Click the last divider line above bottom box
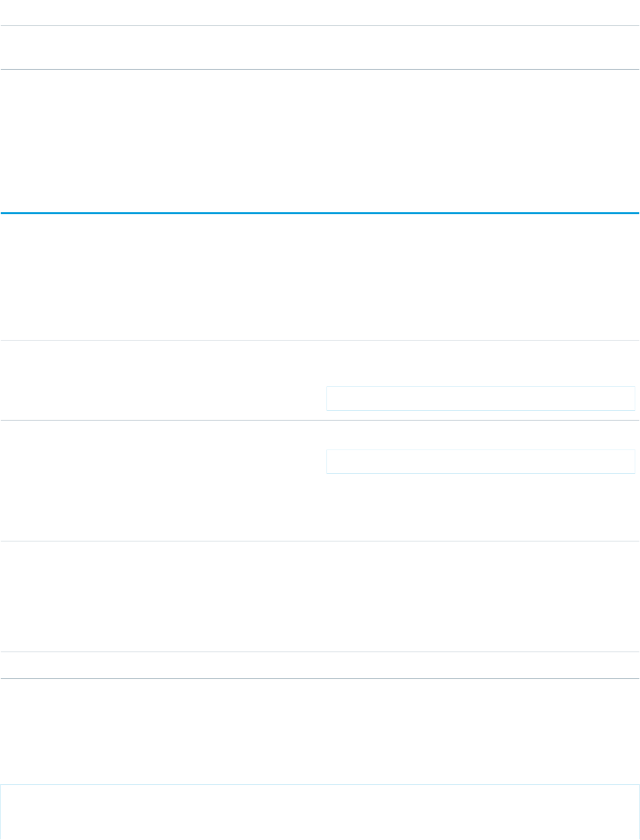Viewport: 640px width, 840px height. 320,678
